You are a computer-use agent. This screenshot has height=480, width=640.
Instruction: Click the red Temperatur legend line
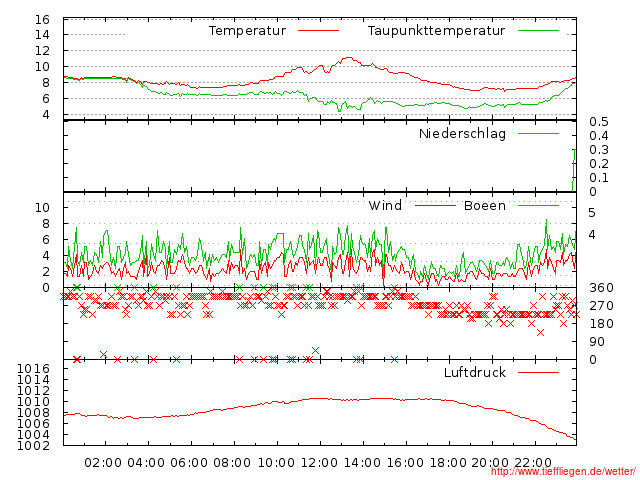pos(319,31)
